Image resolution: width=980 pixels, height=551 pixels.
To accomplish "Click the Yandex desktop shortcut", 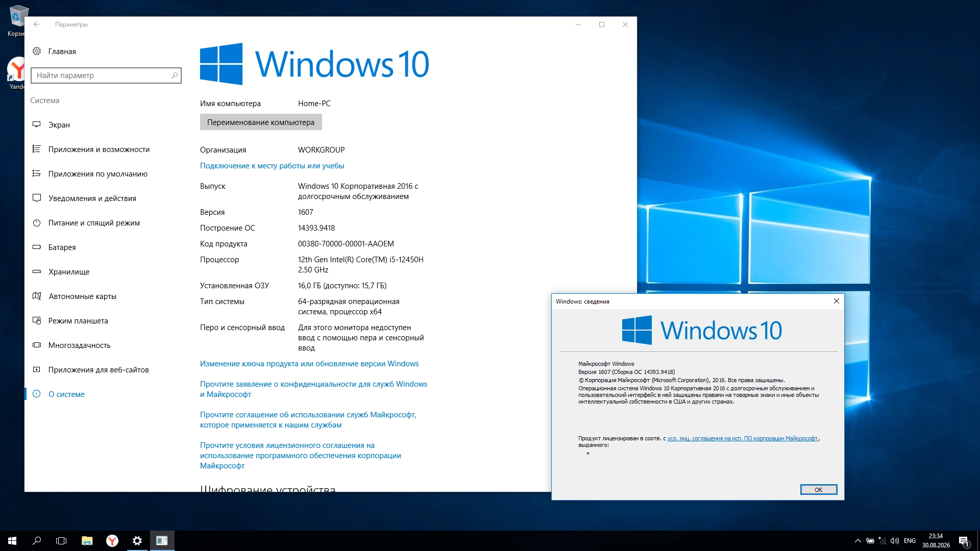I will coord(17,73).
